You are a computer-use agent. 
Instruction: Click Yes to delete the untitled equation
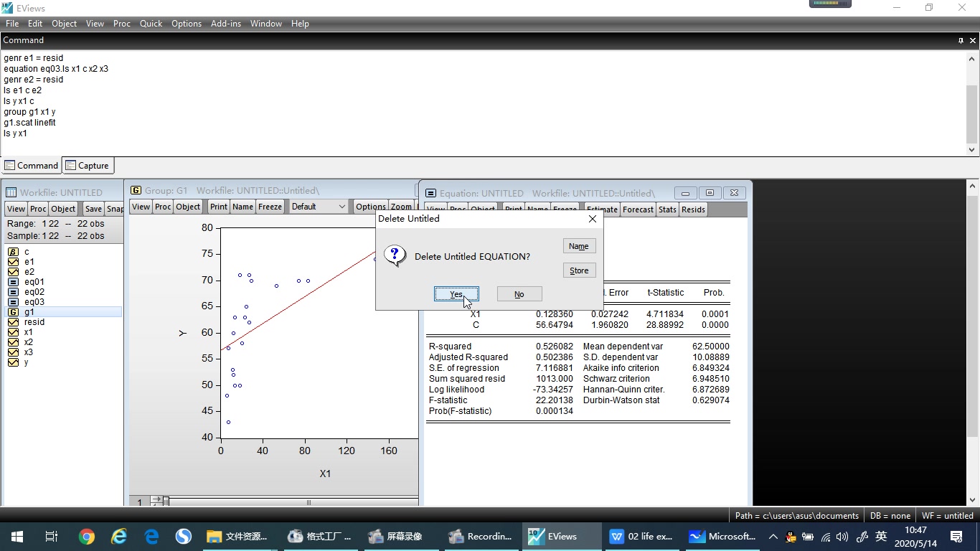[456, 293]
